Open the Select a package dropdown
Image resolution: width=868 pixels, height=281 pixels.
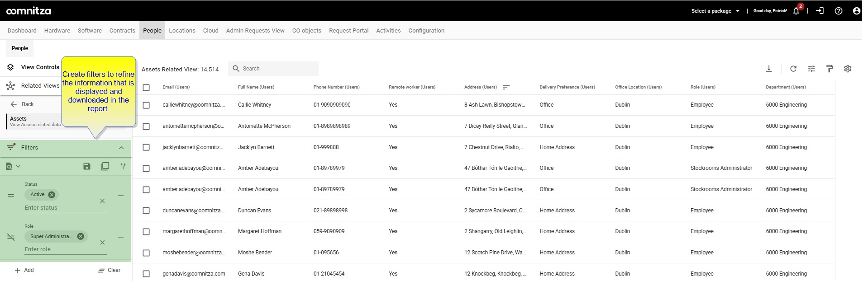pos(715,11)
